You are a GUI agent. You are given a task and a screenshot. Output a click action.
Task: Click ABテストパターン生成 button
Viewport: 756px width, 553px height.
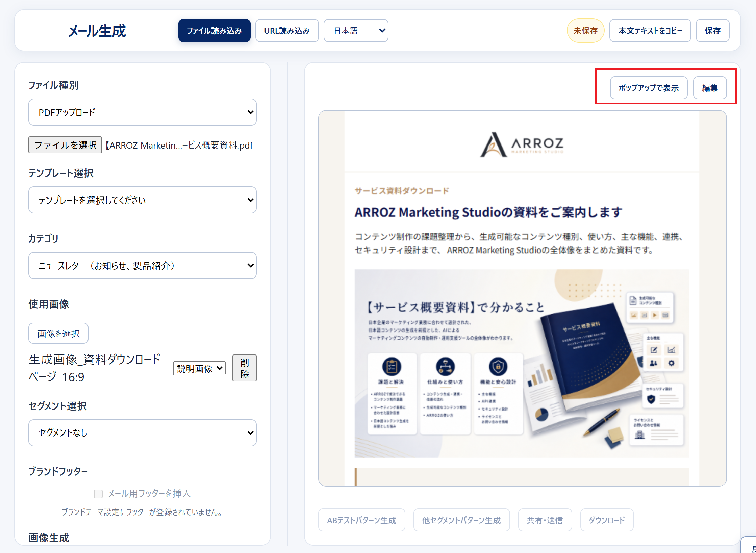coord(361,520)
